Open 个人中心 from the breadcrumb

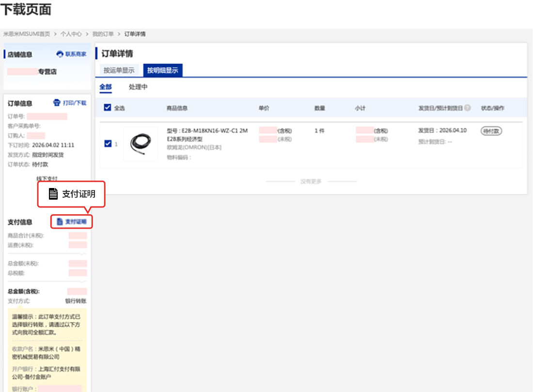pyautogui.click(x=71, y=34)
